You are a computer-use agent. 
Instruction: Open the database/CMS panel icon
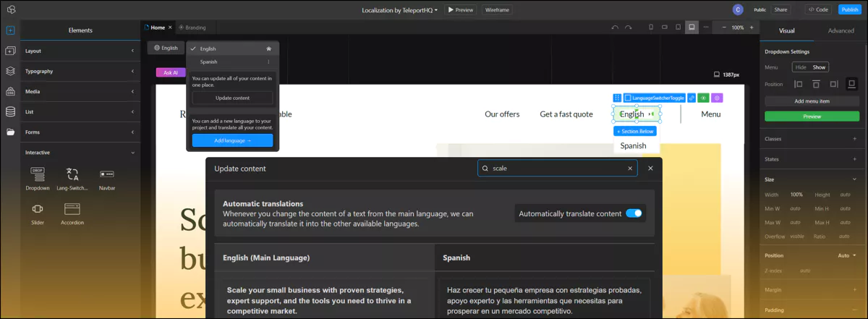pyautogui.click(x=10, y=111)
